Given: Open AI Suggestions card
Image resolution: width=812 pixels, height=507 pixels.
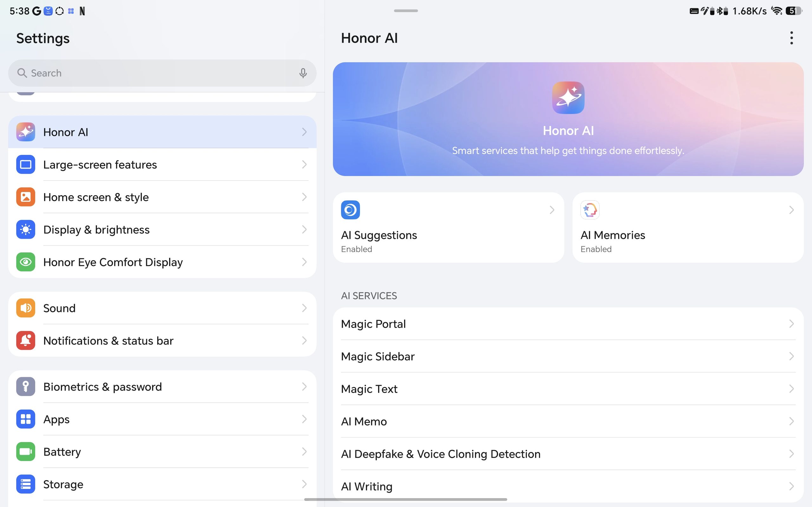Looking at the screenshot, I should tap(449, 227).
